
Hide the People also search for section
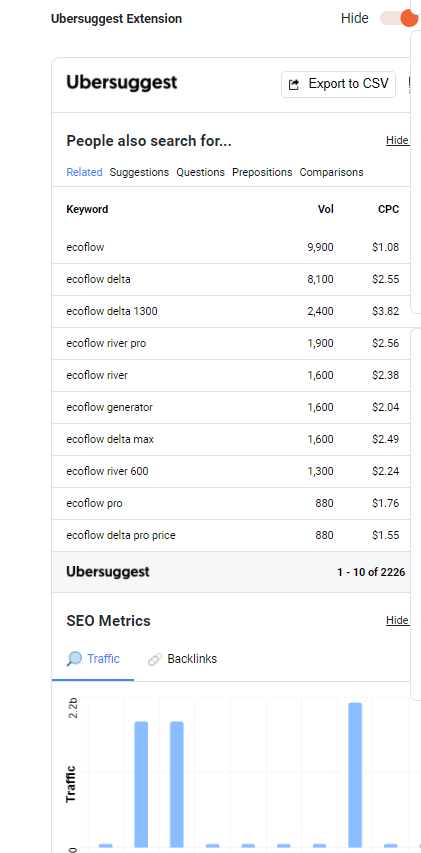pos(397,140)
